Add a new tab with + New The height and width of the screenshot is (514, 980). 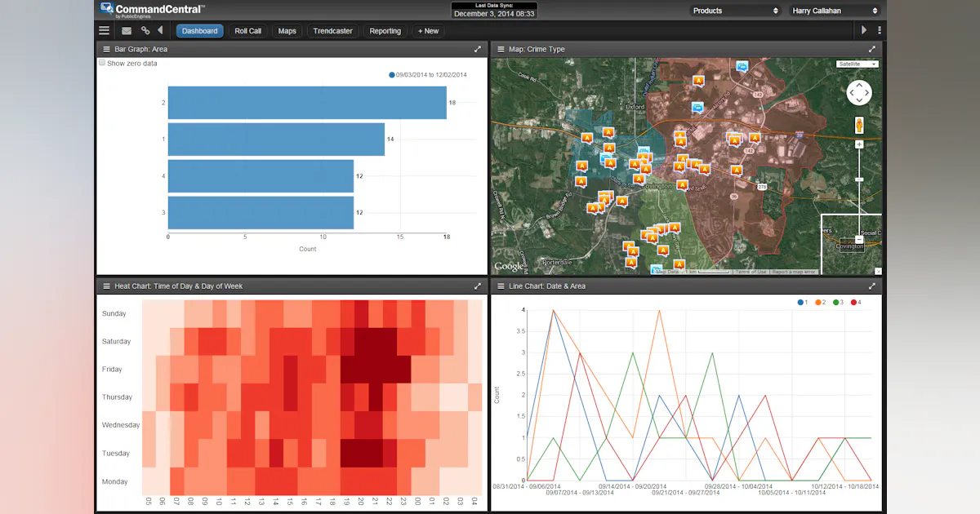coord(429,31)
